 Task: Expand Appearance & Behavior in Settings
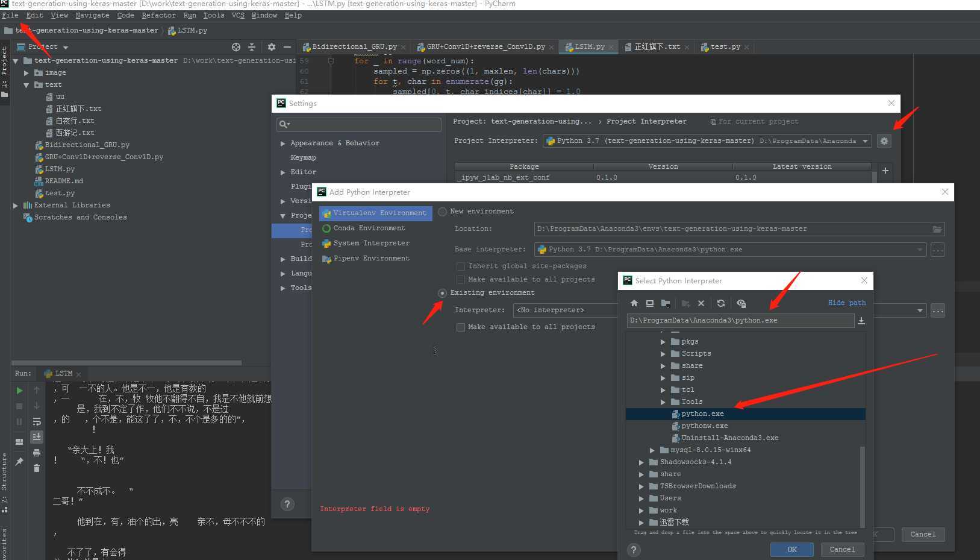click(282, 143)
